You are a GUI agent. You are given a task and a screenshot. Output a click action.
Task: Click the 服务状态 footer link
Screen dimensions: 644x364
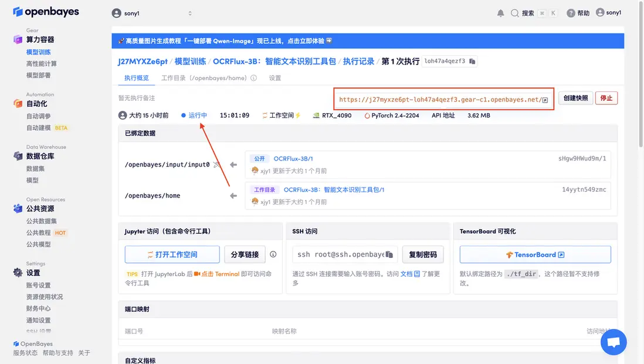25,353
